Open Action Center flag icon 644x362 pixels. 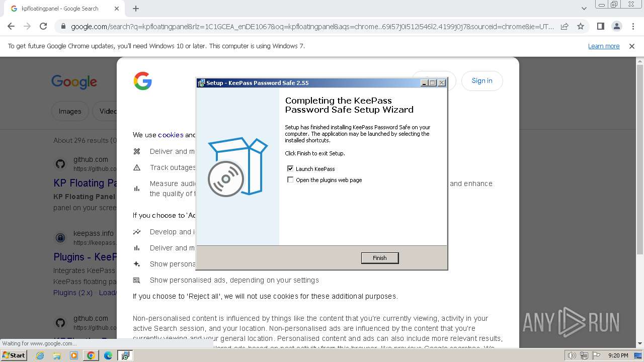coord(596,355)
